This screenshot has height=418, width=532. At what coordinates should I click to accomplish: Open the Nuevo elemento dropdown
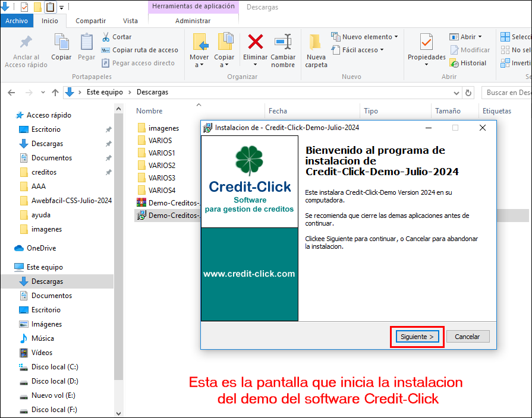point(364,37)
